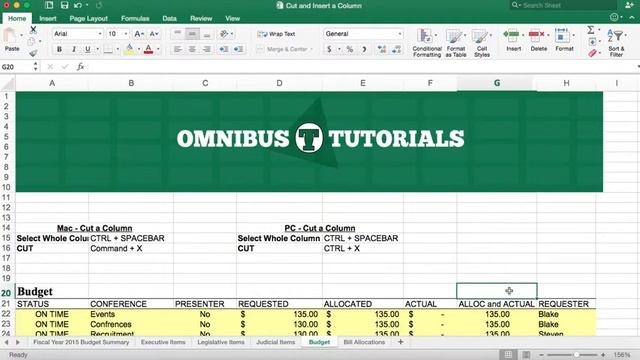Select the column G header
640x360 pixels.
pos(497,83)
